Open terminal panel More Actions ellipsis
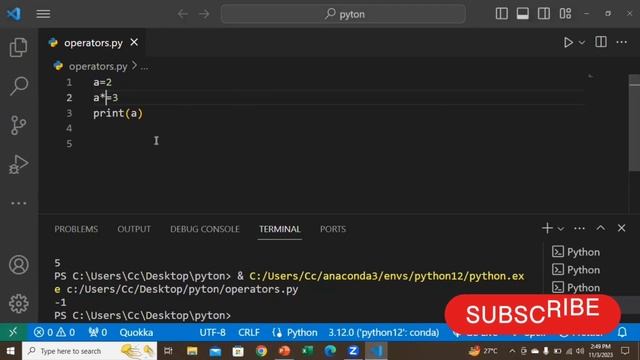This screenshot has width=640, height=360. coord(579,228)
